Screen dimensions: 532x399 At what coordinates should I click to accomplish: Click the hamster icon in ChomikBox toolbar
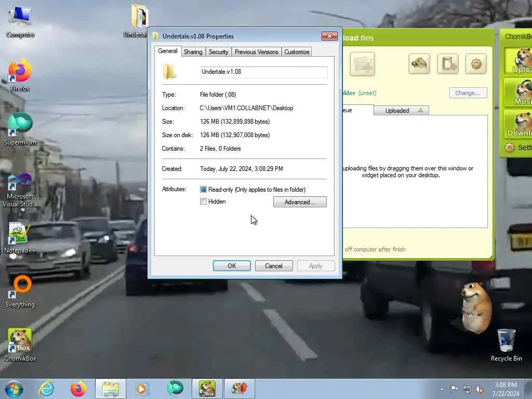coord(419,63)
